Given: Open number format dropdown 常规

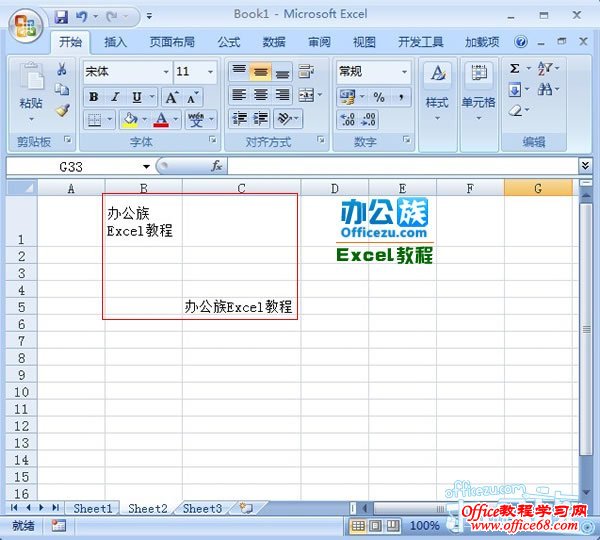Looking at the screenshot, I should pyautogui.click(x=404, y=72).
